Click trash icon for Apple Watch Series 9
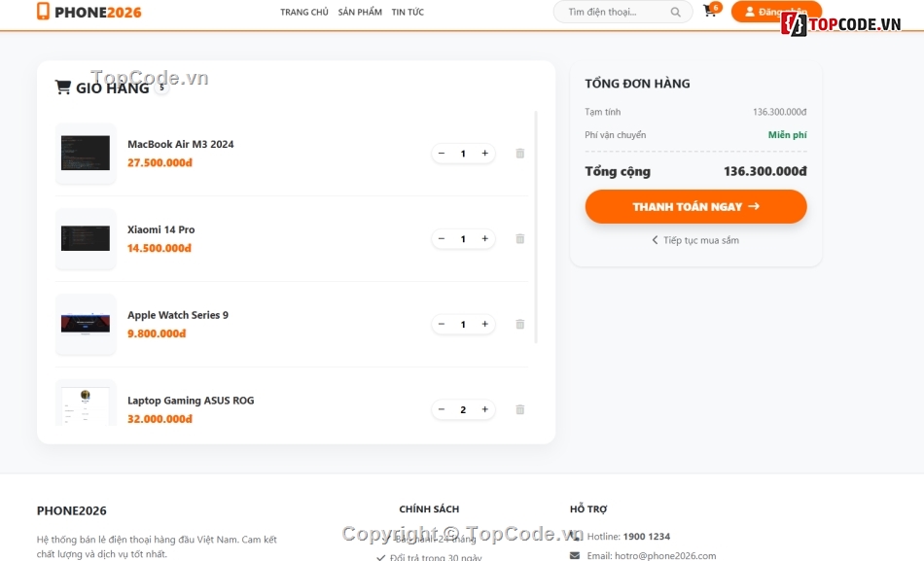924x561 pixels. click(x=519, y=324)
